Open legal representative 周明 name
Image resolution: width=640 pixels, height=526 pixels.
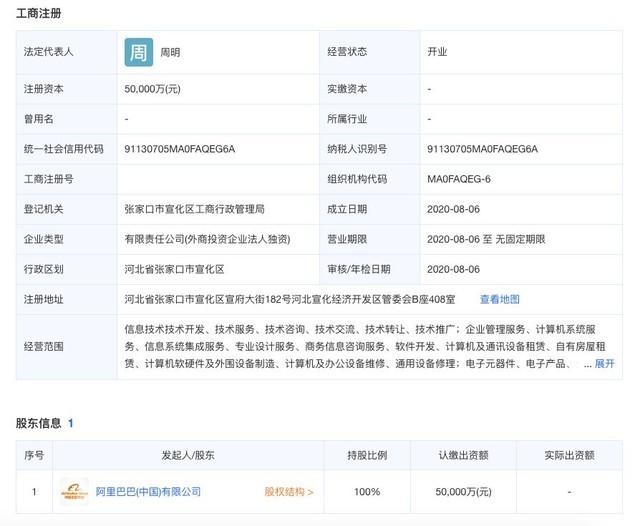170,53
